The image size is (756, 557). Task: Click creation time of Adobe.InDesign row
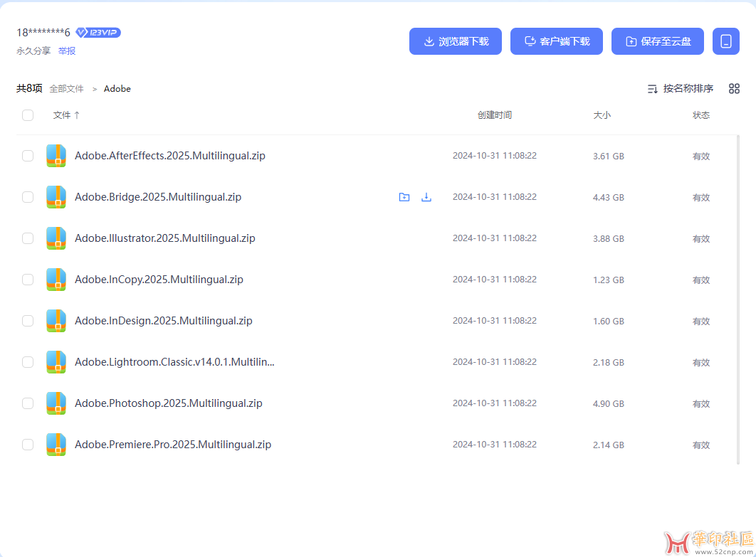[x=495, y=321]
